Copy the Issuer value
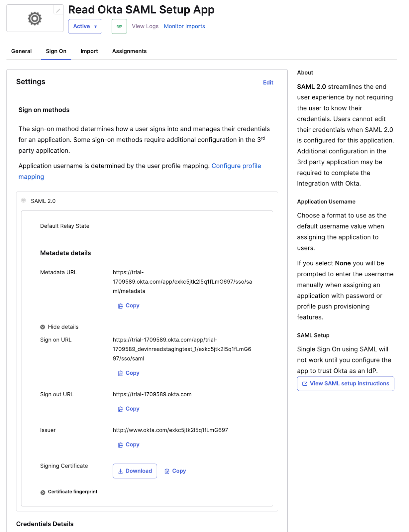 (x=120, y=445)
